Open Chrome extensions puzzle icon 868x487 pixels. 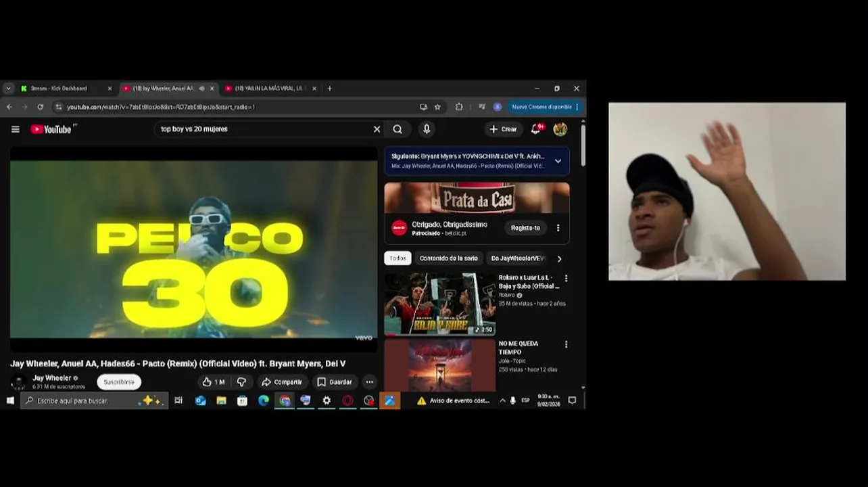(x=459, y=107)
